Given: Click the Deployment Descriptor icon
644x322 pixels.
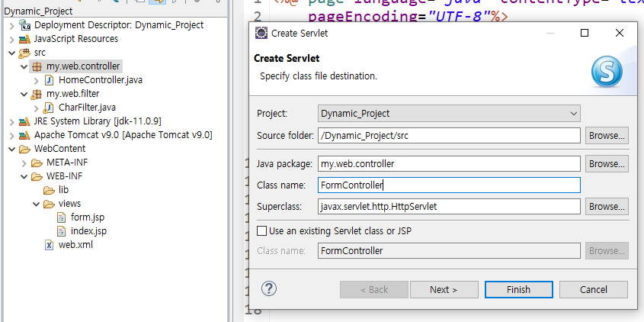Looking at the screenshot, I should [24, 25].
